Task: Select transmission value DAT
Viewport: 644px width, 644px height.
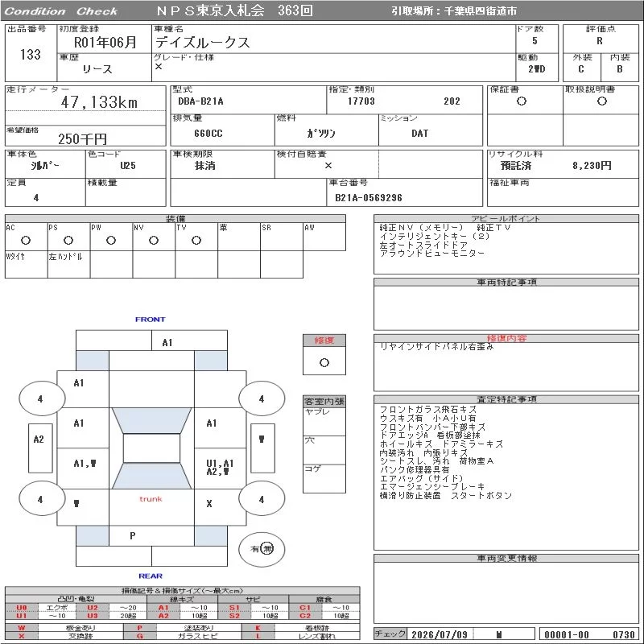Action: [419, 134]
